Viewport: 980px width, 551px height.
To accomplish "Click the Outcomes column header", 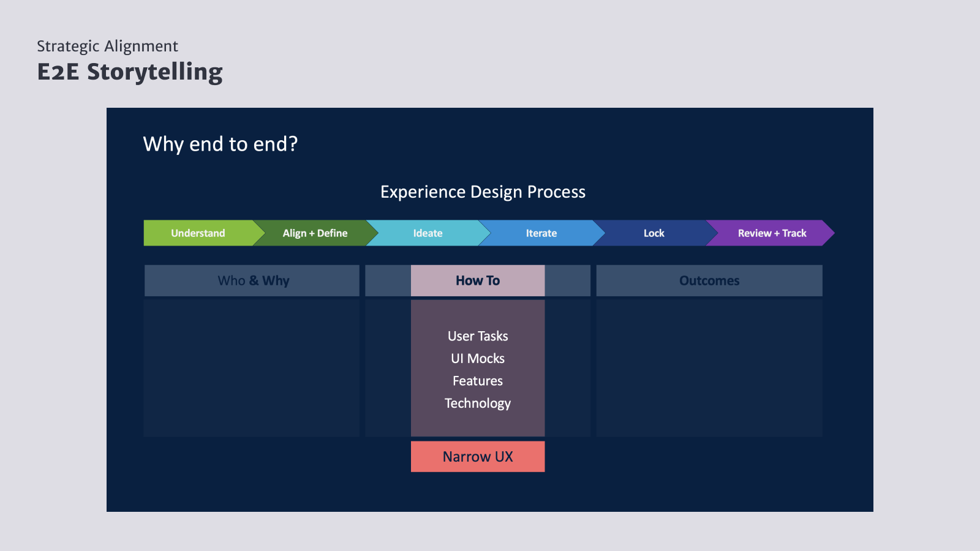I will [x=709, y=280].
